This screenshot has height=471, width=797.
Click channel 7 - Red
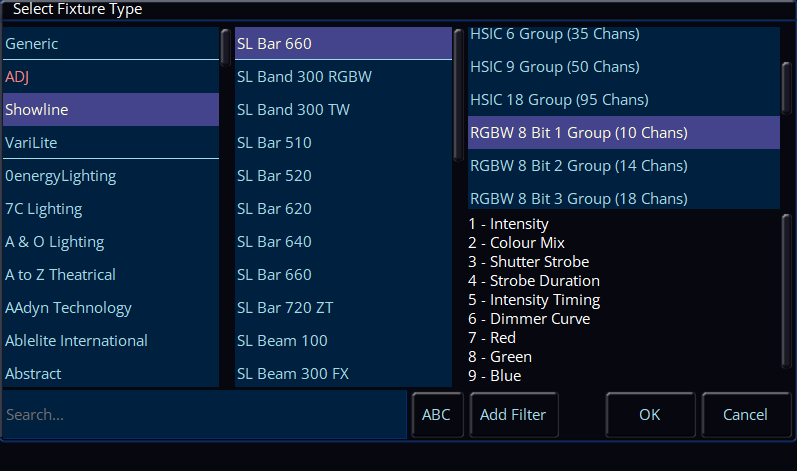click(x=492, y=338)
